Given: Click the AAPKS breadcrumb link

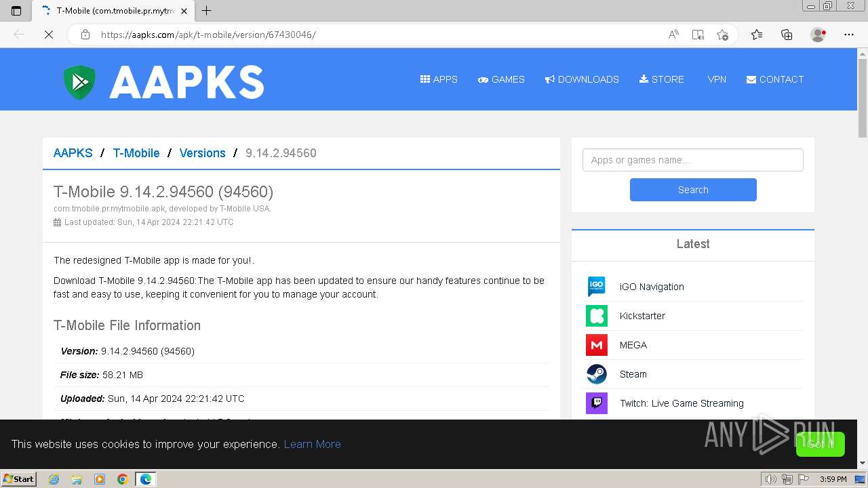Looking at the screenshot, I should click(x=73, y=153).
